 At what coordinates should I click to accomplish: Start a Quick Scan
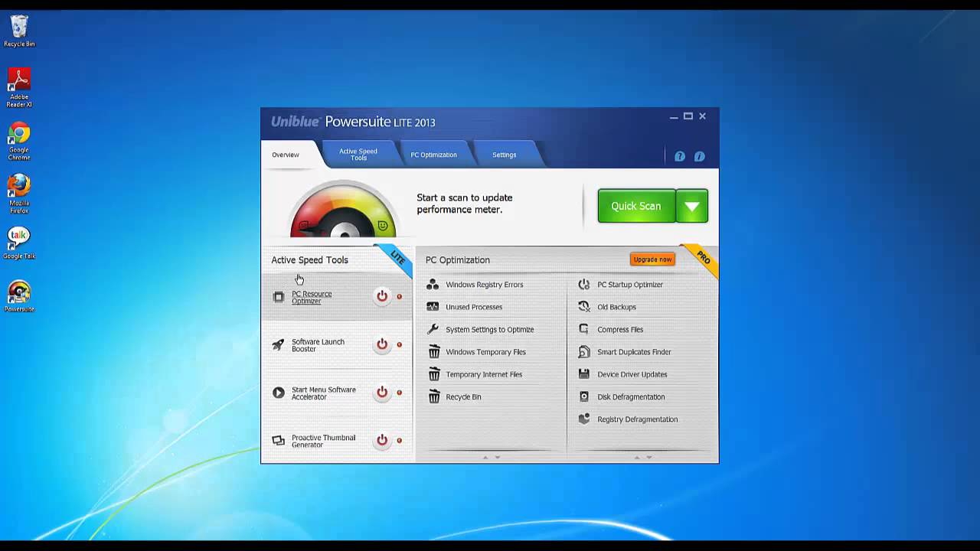(x=636, y=206)
